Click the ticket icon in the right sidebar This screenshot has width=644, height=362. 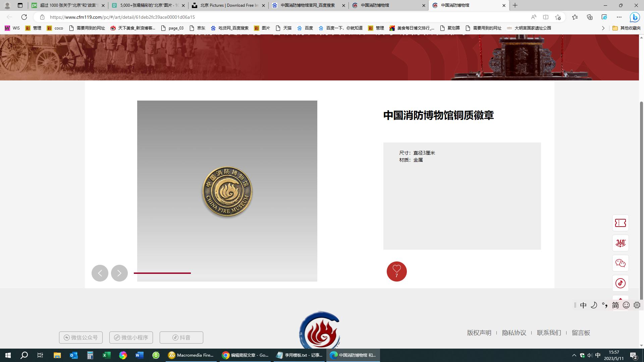(x=620, y=223)
